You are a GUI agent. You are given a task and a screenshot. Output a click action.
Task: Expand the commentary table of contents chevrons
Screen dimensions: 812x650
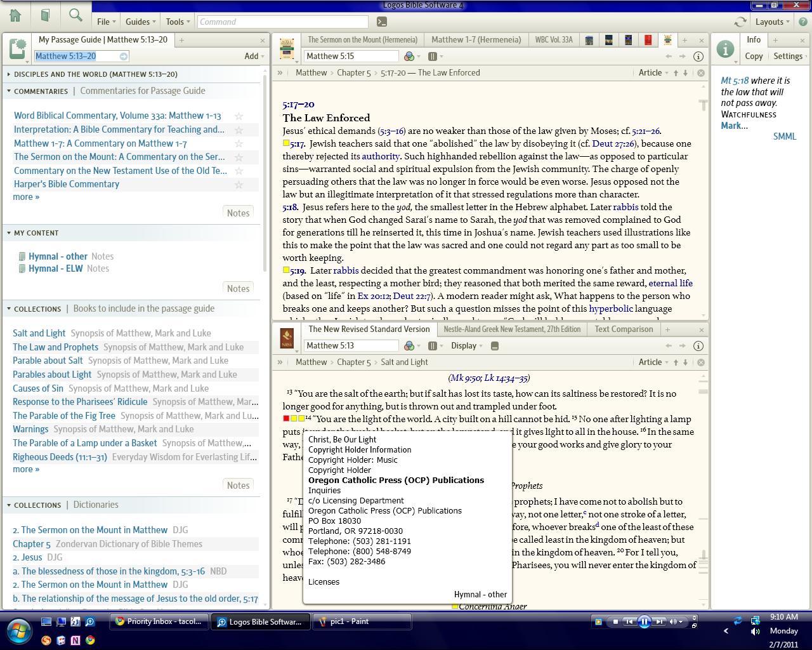(x=280, y=73)
